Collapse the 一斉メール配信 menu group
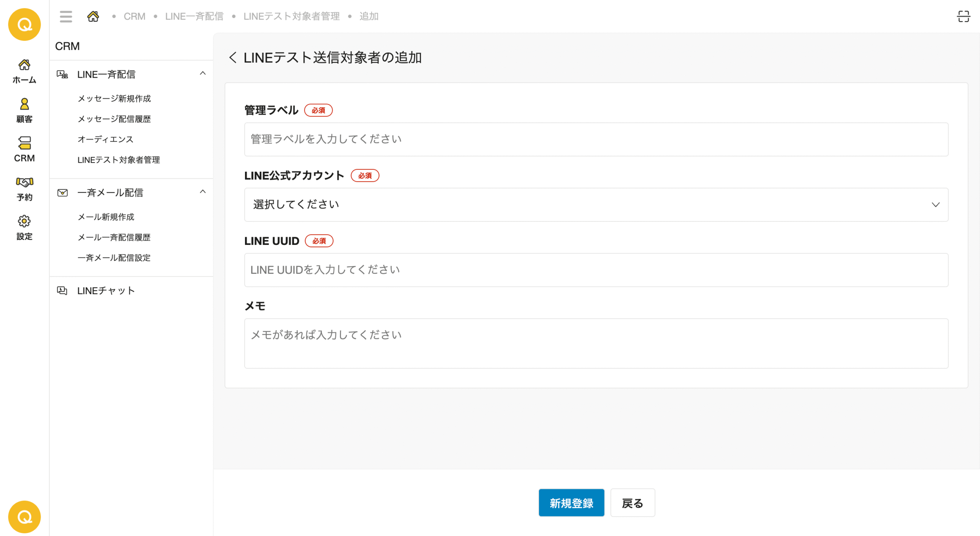Screen dimensions: 980x536 [x=203, y=192]
